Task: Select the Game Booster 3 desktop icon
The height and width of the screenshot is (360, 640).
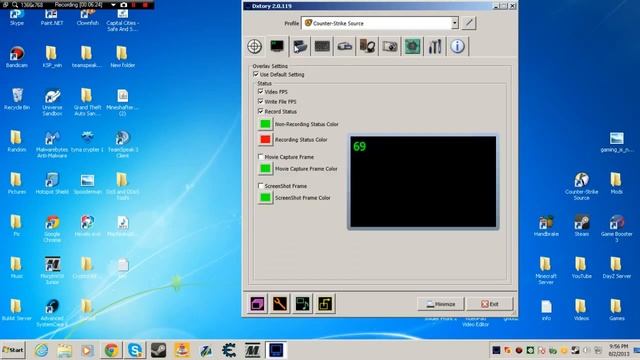Action: pos(616,229)
